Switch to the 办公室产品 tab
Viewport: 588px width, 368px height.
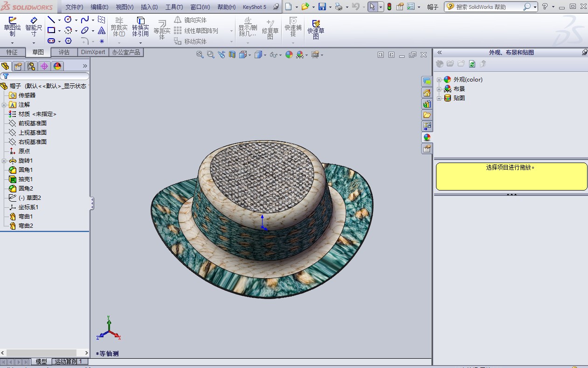tap(126, 52)
